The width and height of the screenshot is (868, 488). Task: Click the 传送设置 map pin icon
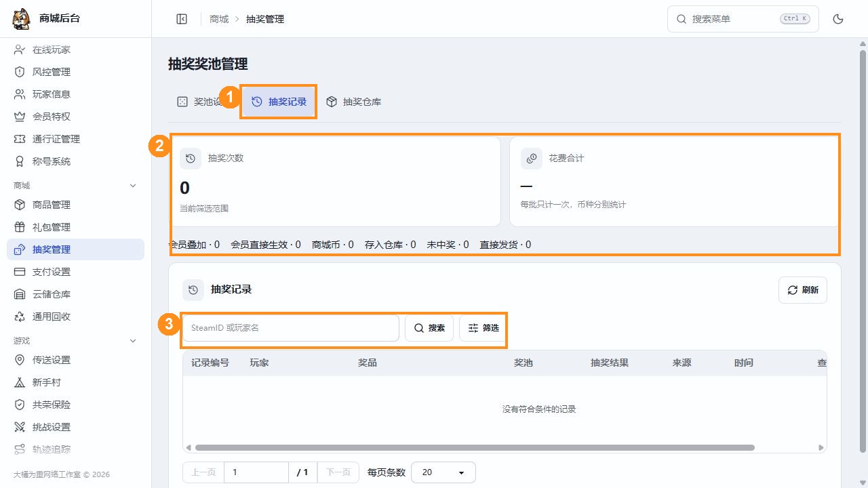click(20, 360)
